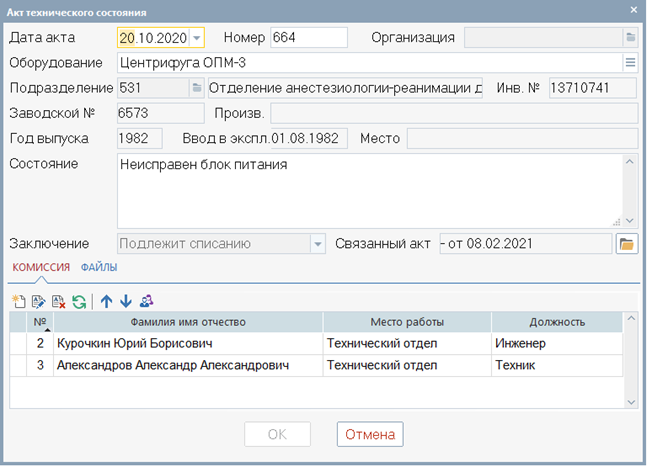Open Оборудование list menu icon
The image size is (652, 467).
point(630,63)
